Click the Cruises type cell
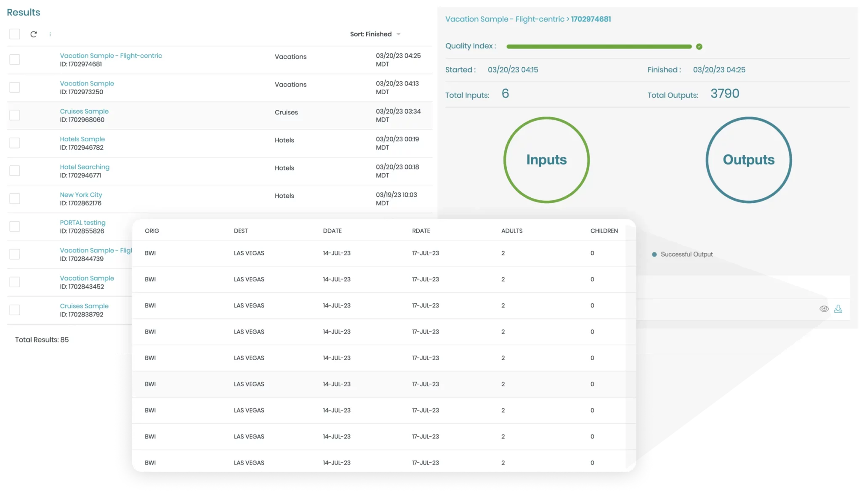The height and width of the screenshot is (504, 862). pos(286,112)
